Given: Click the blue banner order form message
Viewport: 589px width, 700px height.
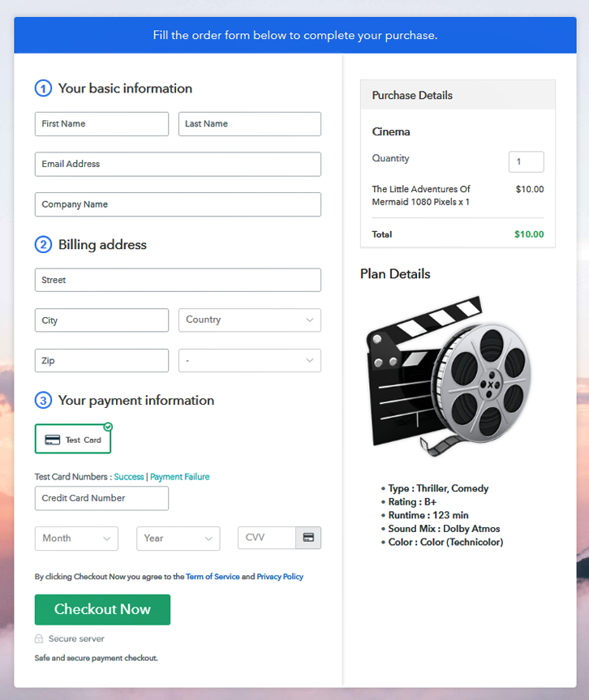Looking at the screenshot, I should [x=295, y=35].
